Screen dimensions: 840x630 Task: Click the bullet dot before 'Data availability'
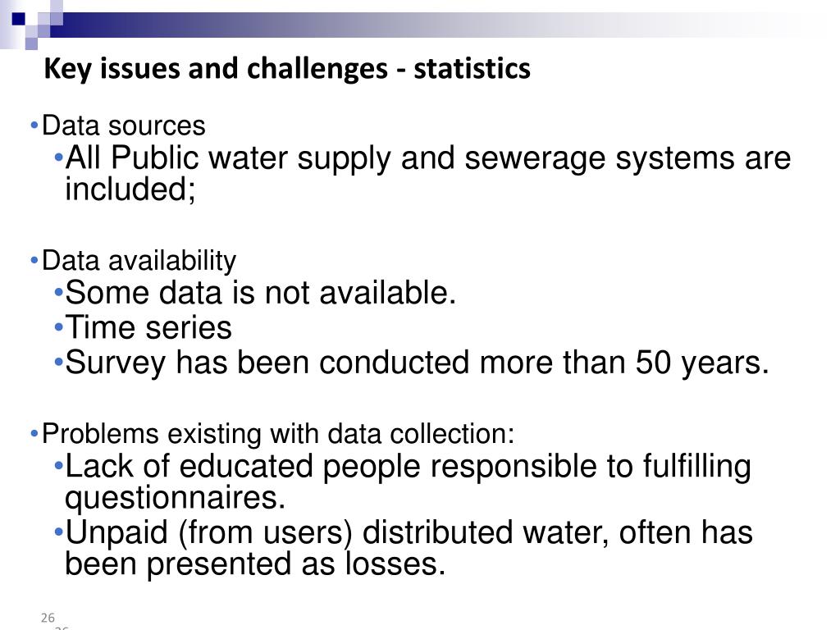point(34,262)
